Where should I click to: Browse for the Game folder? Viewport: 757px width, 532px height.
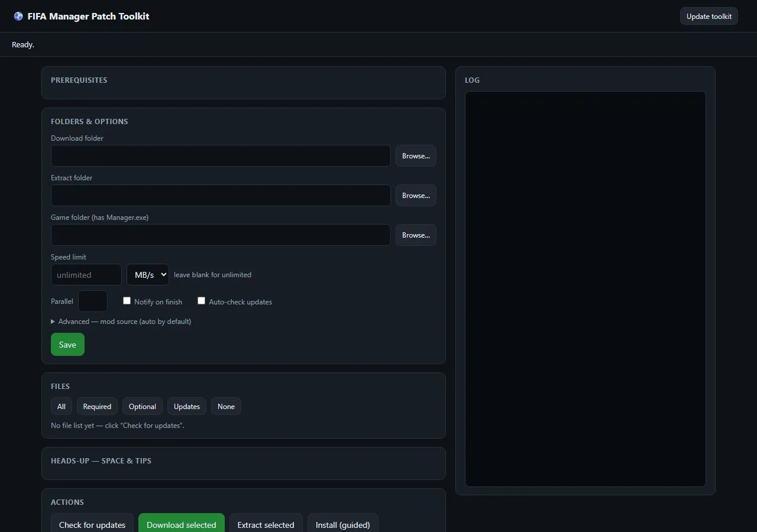[x=416, y=235]
